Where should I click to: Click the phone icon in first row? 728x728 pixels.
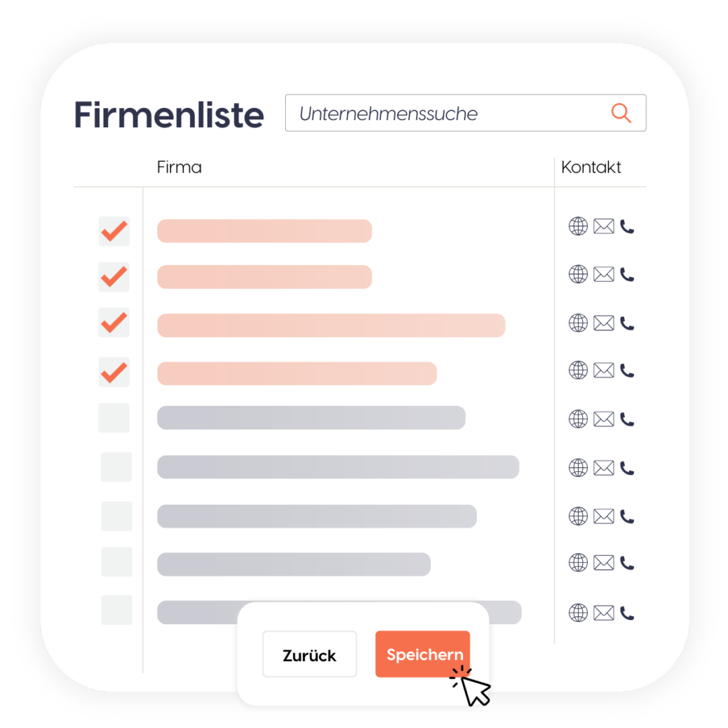627,226
